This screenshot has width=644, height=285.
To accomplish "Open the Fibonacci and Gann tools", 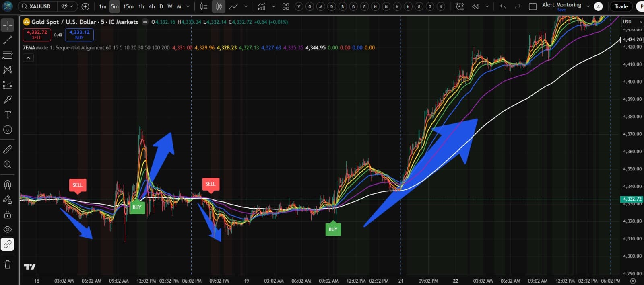I will pyautogui.click(x=8, y=55).
